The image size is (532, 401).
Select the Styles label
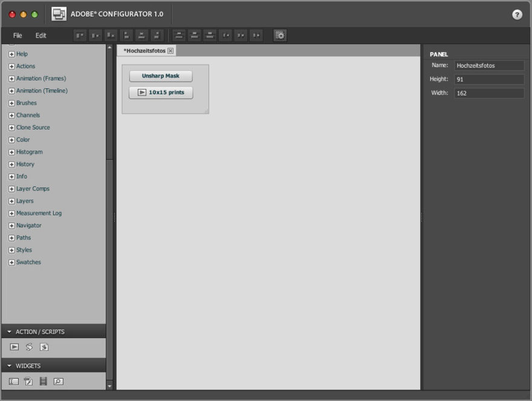pos(24,250)
